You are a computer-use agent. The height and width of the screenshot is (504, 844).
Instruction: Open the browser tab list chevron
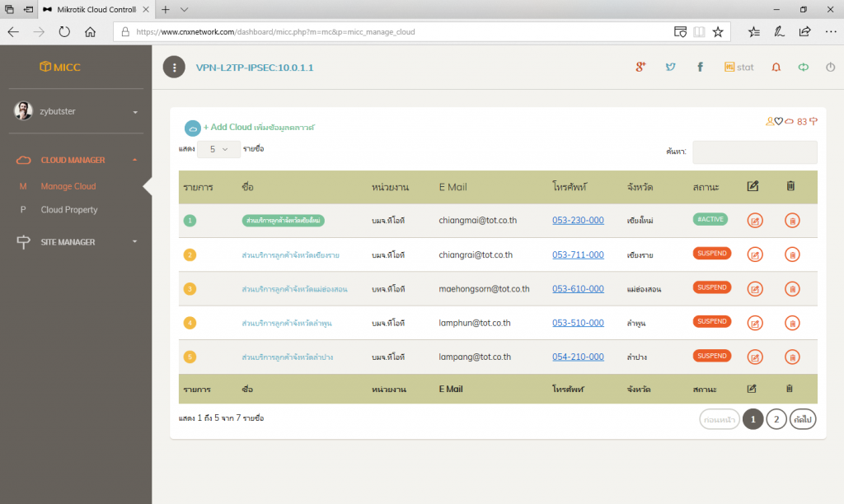coord(184,10)
